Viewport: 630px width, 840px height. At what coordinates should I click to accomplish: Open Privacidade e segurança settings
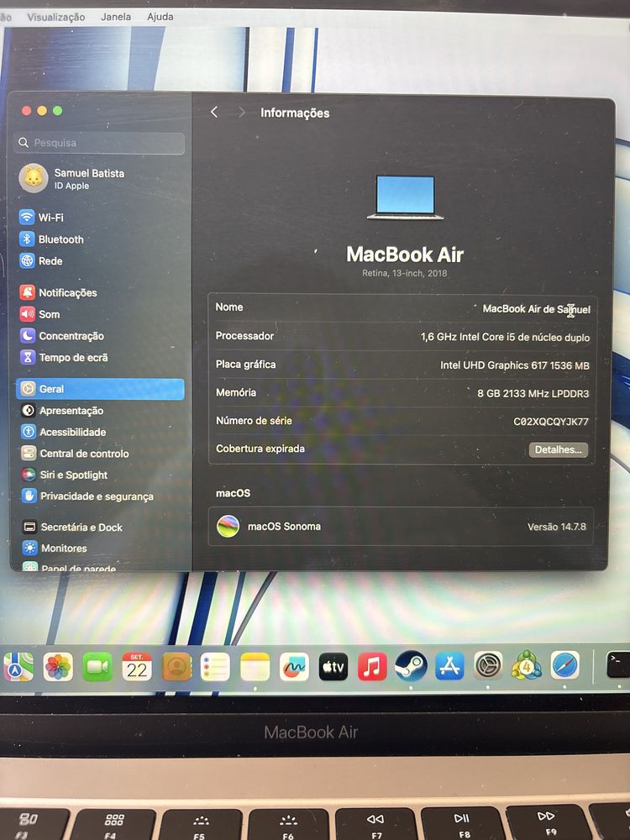click(88, 496)
